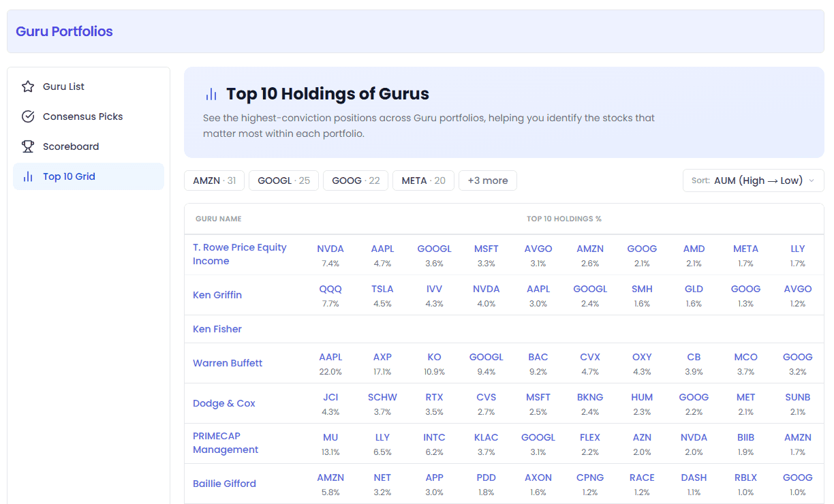Click the Guru Portfolios title
Viewport: 834px width, 504px height.
(x=64, y=31)
